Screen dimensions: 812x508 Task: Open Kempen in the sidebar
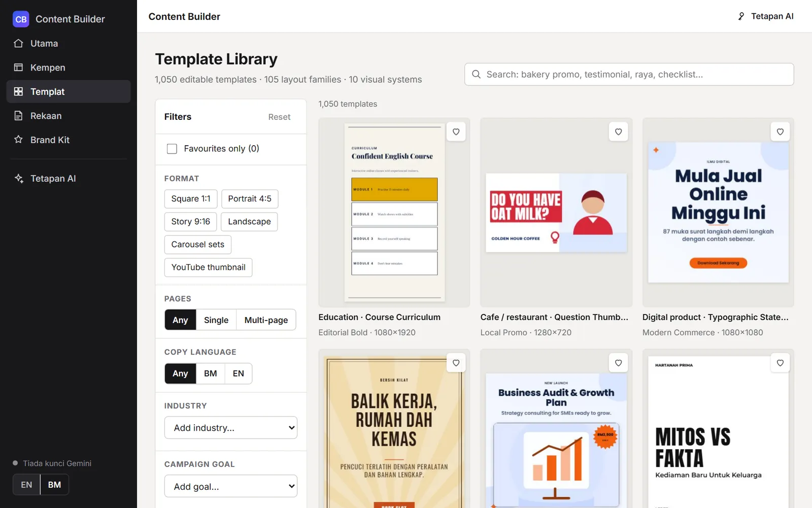(x=69, y=68)
